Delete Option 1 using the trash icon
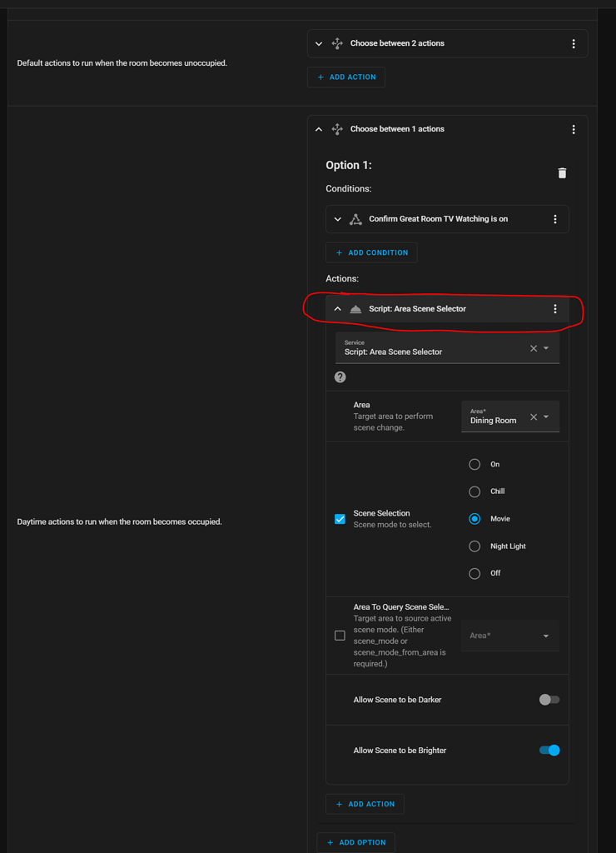 pos(562,172)
